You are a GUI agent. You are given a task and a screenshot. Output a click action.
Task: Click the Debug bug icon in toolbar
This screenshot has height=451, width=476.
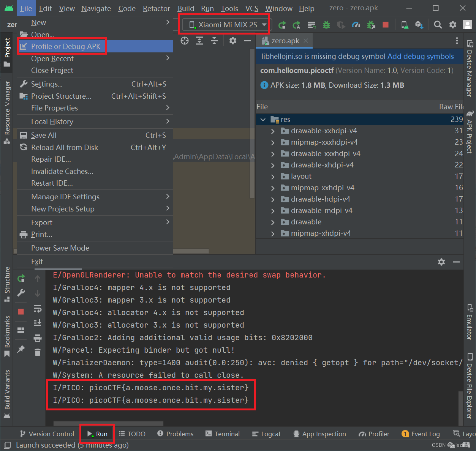point(326,25)
